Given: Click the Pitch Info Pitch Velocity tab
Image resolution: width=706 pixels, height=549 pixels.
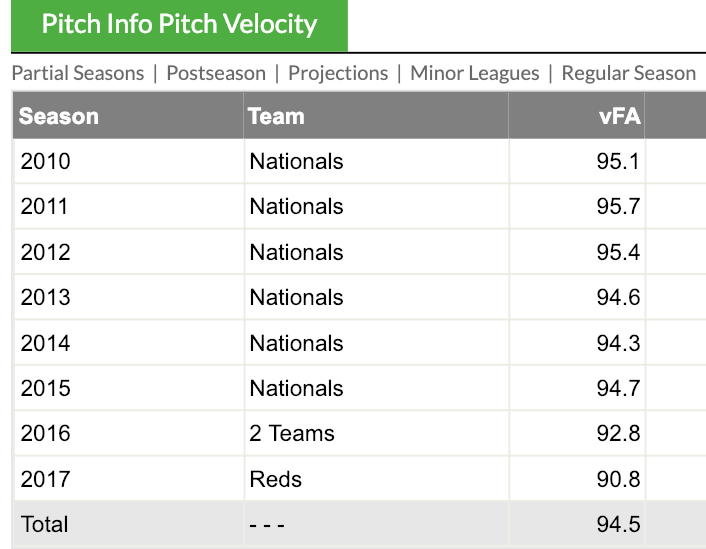Looking at the screenshot, I should [179, 25].
